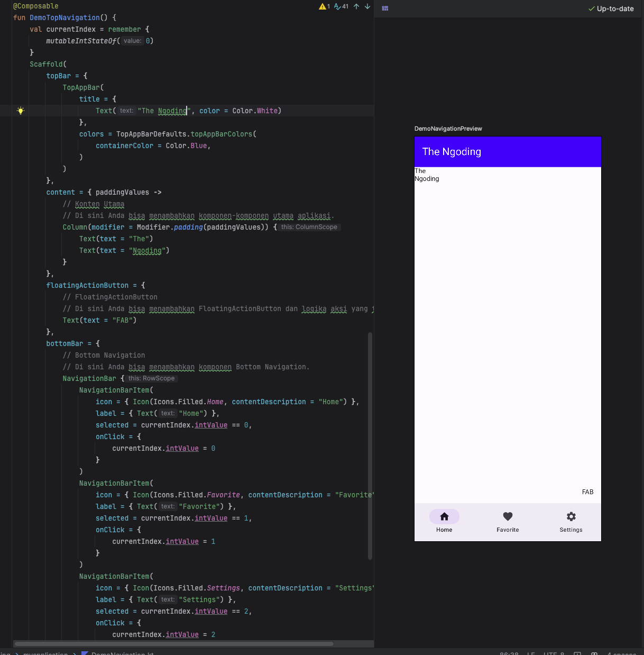Select the Settings item in the preview bottom bar
The width and height of the screenshot is (644, 655).
click(571, 522)
